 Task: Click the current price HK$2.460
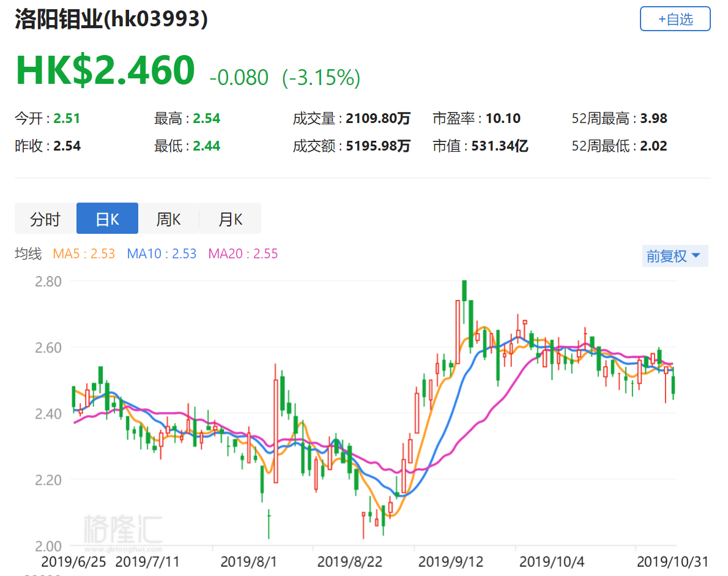(105, 70)
